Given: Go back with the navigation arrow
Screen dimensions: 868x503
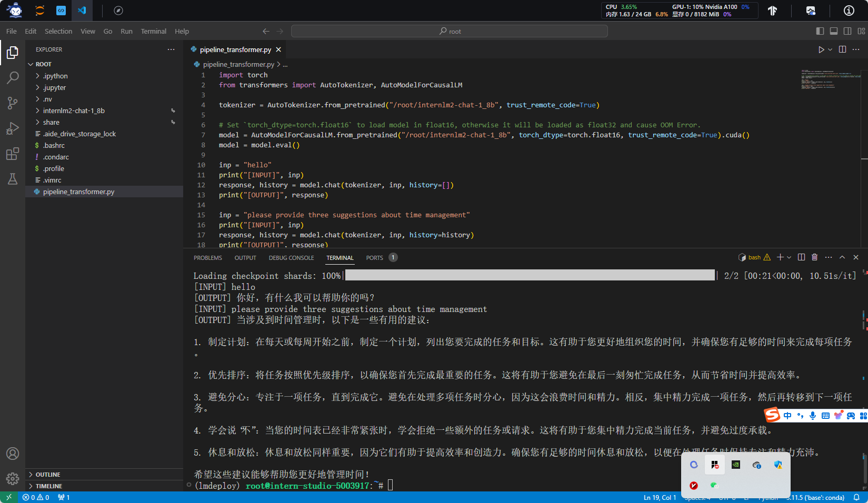Looking at the screenshot, I should [266, 31].
